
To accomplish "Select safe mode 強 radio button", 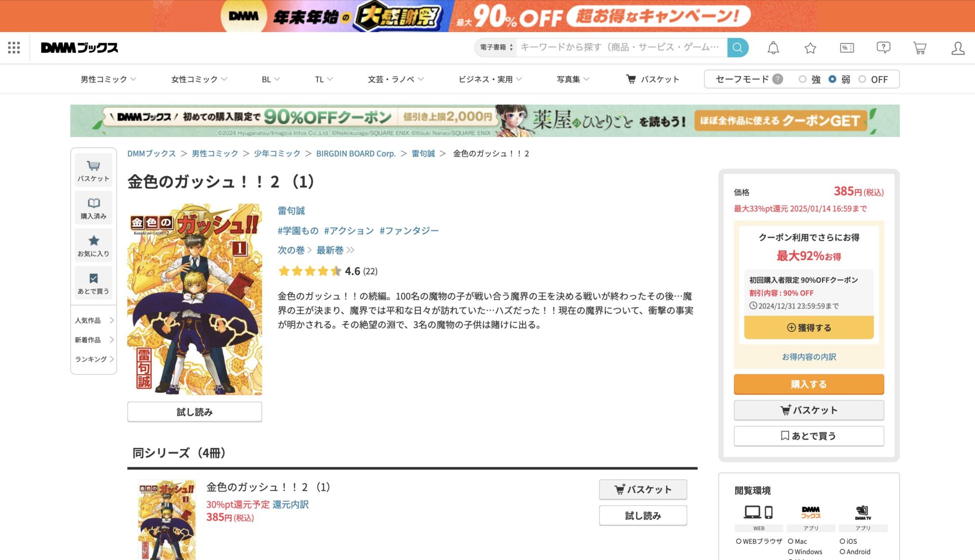I will pos(802,79).
